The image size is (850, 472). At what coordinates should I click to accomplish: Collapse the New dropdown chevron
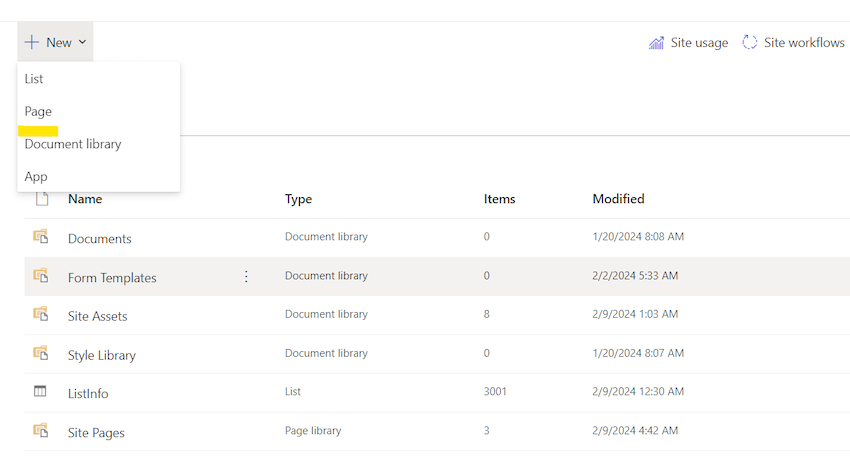83,43
